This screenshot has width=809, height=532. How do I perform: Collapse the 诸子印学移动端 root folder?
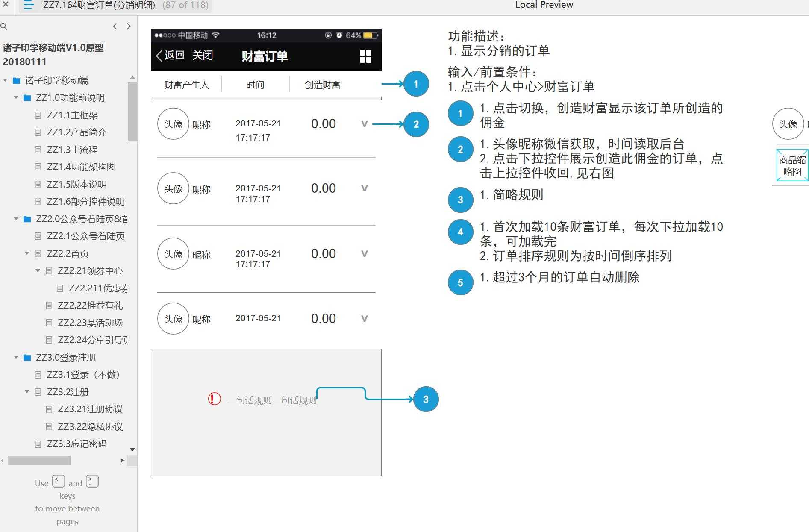click(x=5, y=80)
